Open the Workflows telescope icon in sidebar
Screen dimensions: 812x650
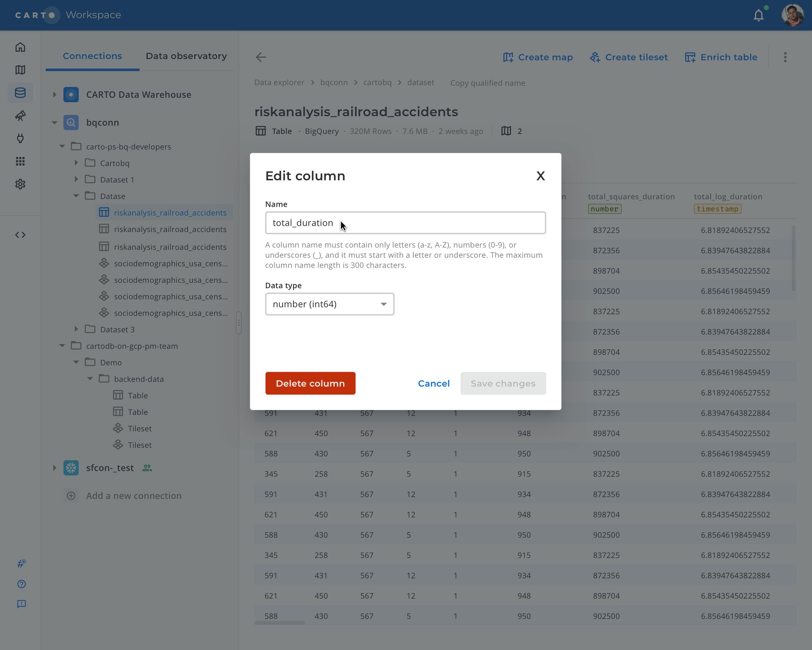pos(20,116)
